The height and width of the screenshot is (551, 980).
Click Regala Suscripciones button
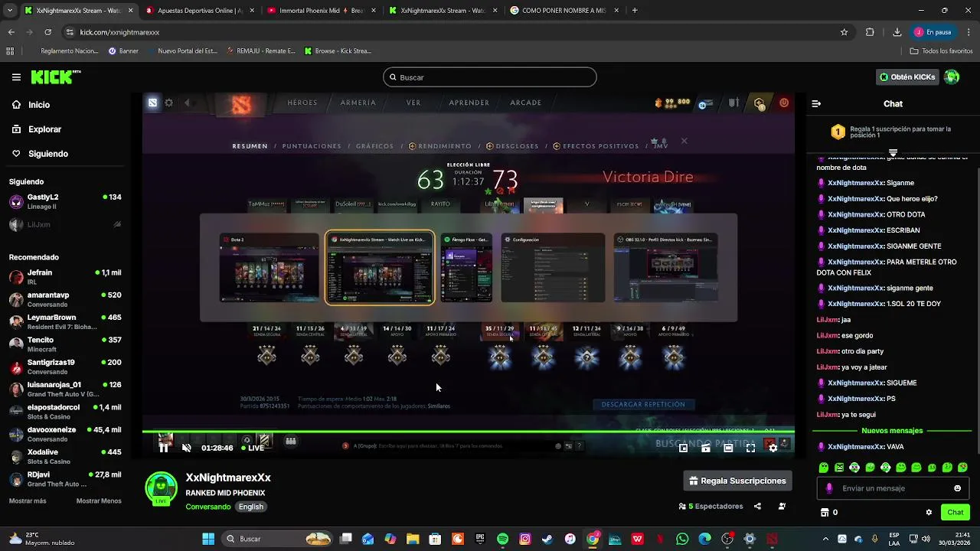click(737, 481)
